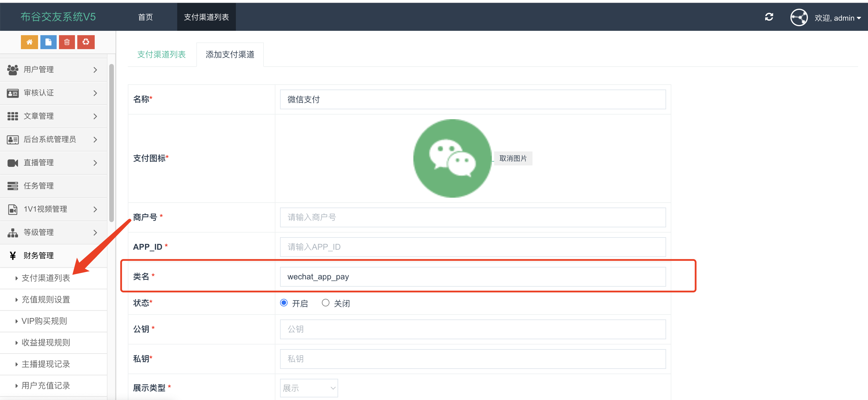The width and height of the screenshot is (868, 400).
Task: Click the red trash can icon
Action: 67,42
